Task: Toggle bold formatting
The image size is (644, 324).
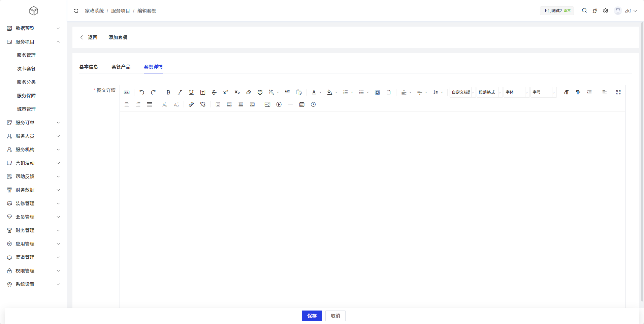Action: [168, 92]
